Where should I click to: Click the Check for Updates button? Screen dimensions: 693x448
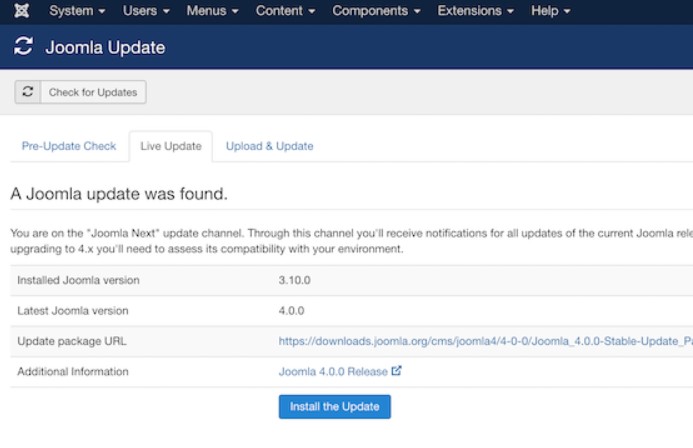[80, 92]
